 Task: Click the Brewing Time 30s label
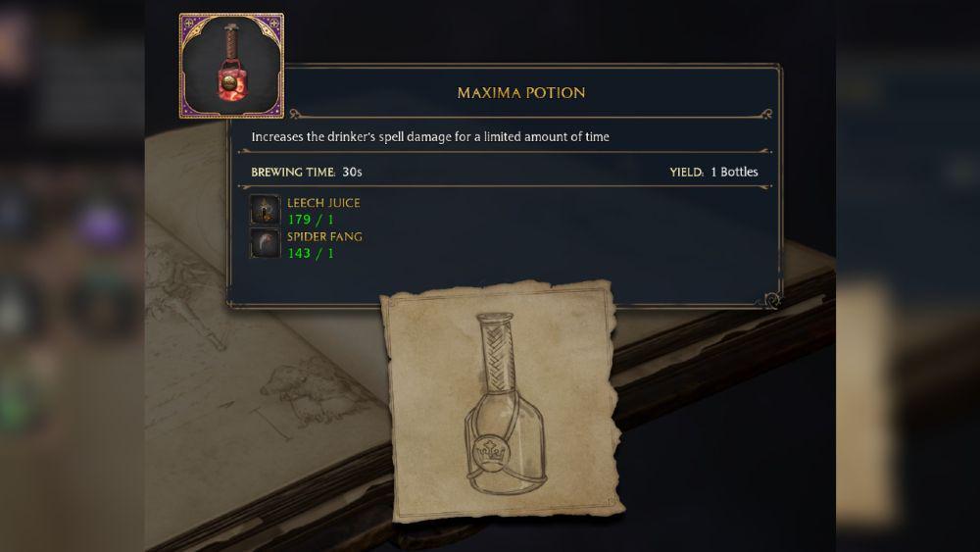(x=306, y=172)
